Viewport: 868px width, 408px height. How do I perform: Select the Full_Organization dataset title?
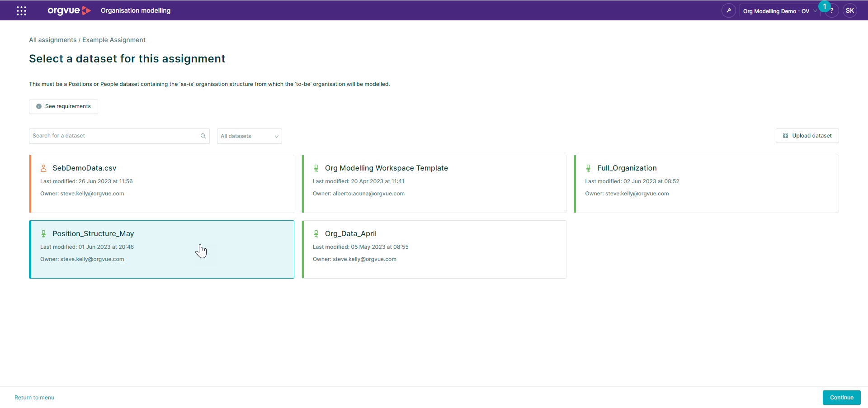pos(627,168)
